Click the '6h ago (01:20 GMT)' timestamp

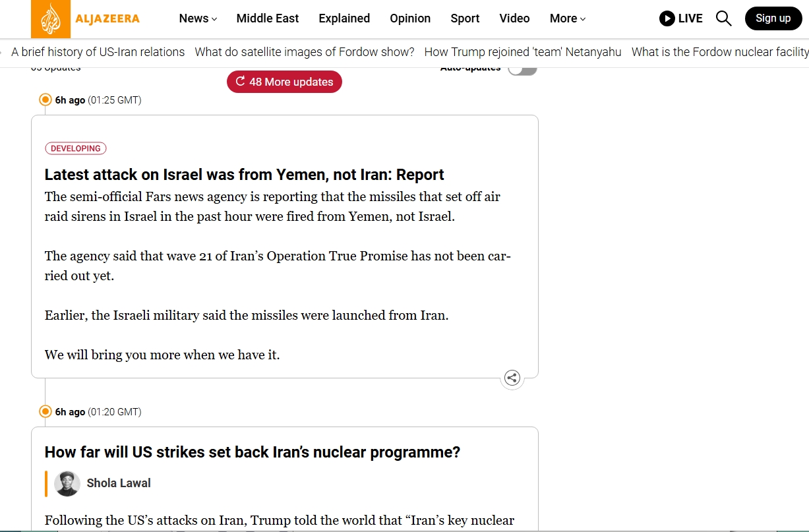click(98, 412)
